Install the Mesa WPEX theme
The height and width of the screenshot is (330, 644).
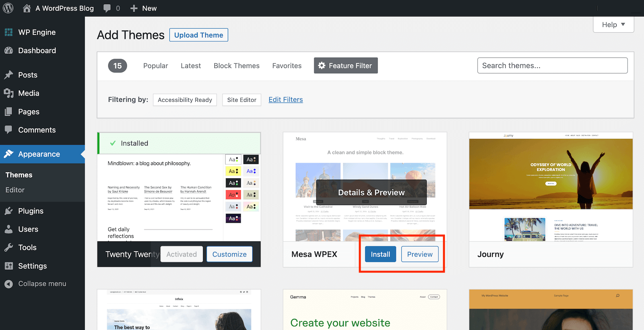point(380,254)
